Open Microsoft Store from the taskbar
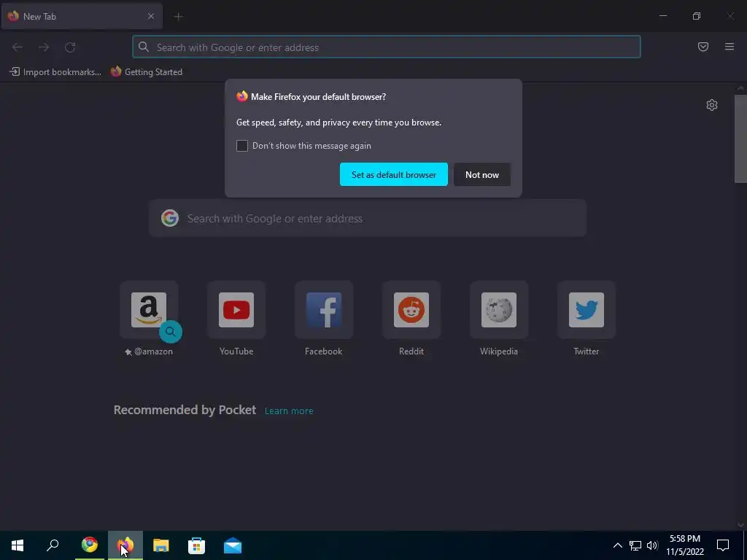 [x=196, y=545]
